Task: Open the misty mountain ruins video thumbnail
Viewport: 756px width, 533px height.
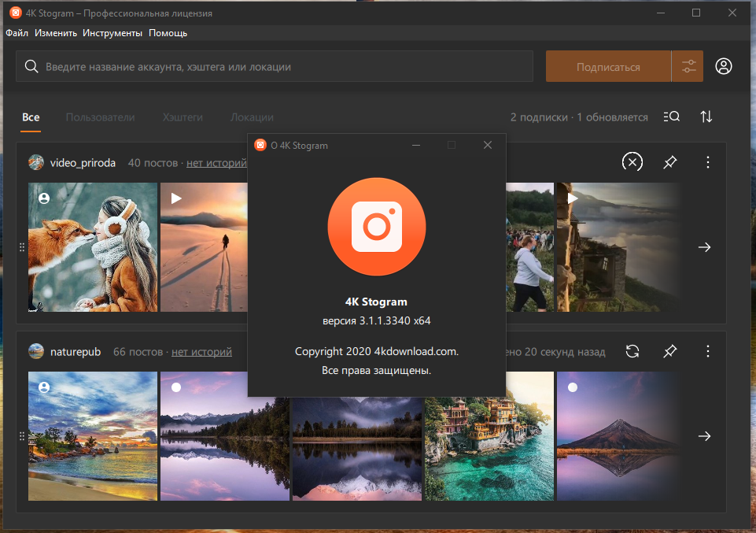Action: pyautogui.click(x=619, y=247)
